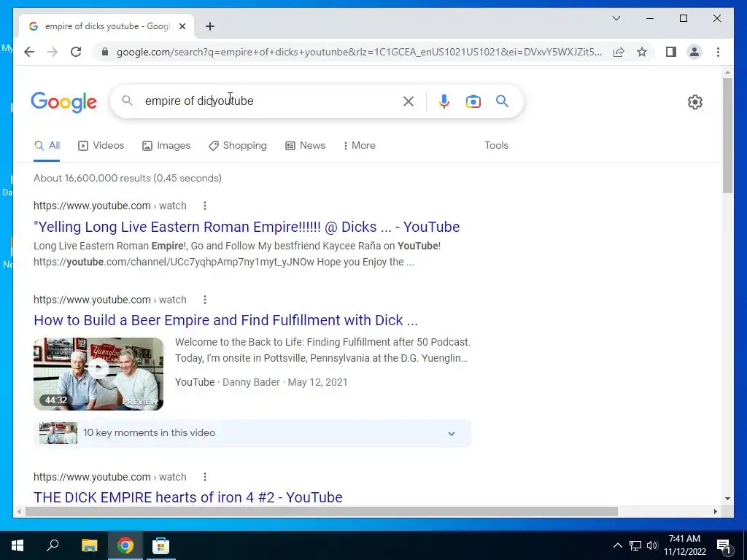Click the vertical scrollbar thumb

click(x=727, y=136)
